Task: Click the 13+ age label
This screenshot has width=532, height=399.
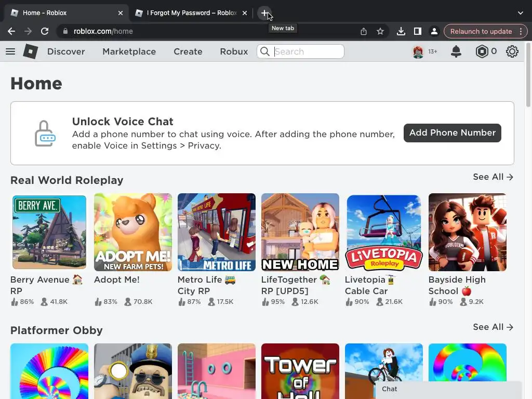Action: (433, 51)
